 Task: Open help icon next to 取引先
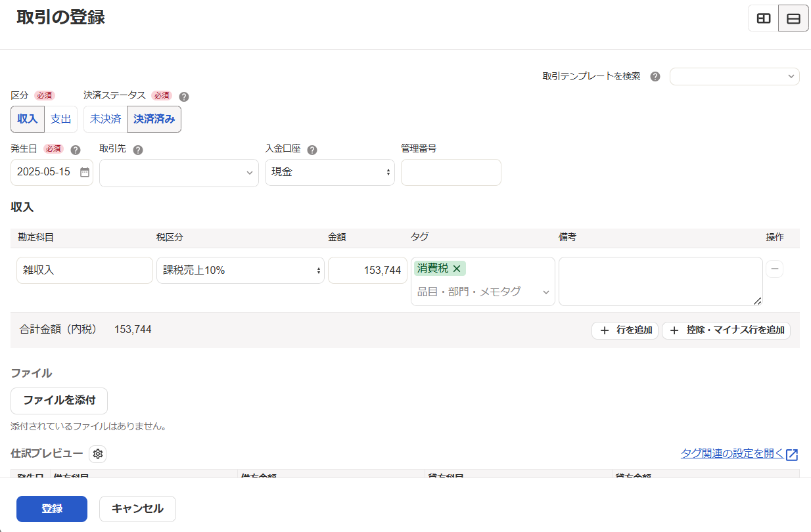(138, 150)
